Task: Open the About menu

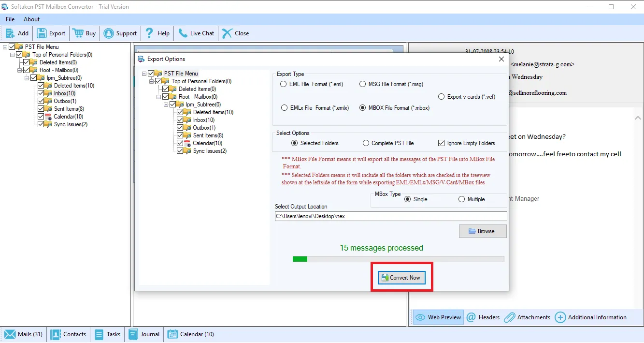Action: (x=32, y=19)
